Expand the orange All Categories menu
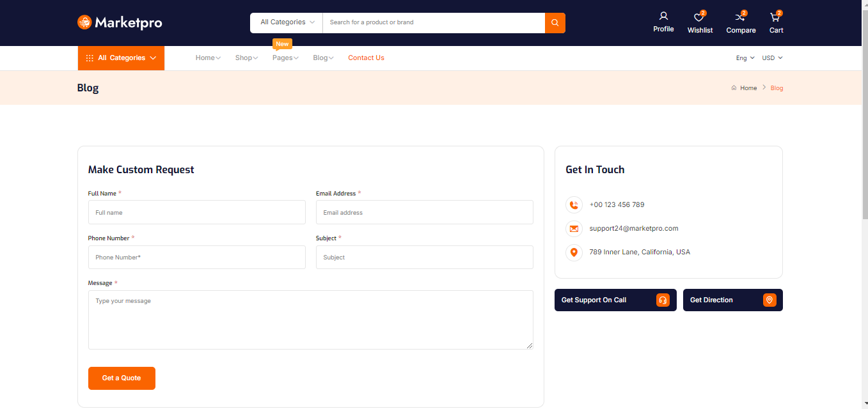The height and width of the screenshot is (409, 868). tap(121, 58)
